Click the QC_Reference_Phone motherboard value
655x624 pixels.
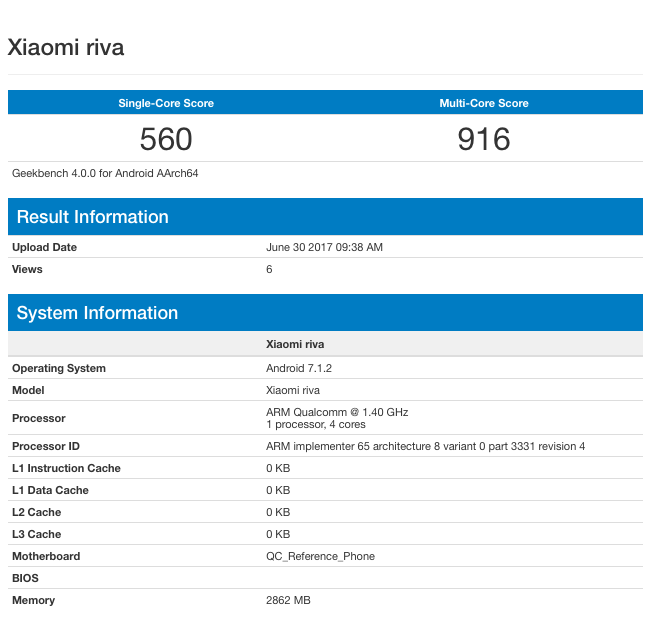pos(320,556)
